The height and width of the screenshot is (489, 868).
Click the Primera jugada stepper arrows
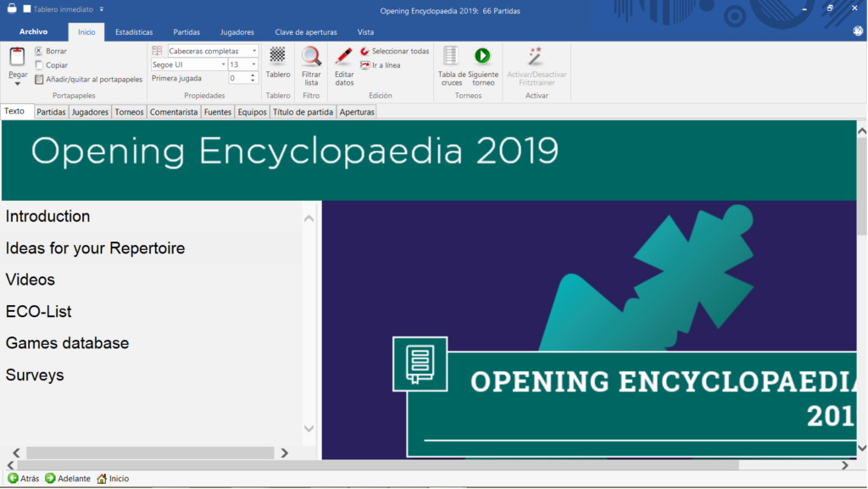[x=253, y=79]
